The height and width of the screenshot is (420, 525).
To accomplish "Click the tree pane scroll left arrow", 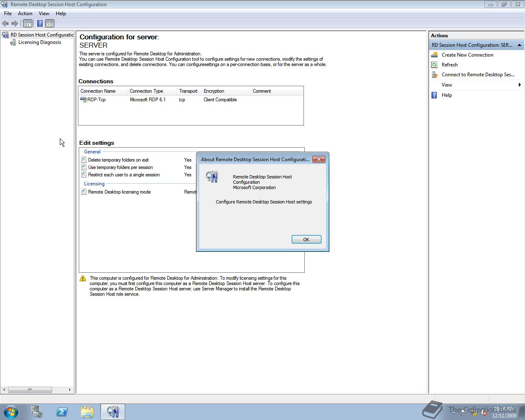I will pyautogui.click(x=4, y=390).
